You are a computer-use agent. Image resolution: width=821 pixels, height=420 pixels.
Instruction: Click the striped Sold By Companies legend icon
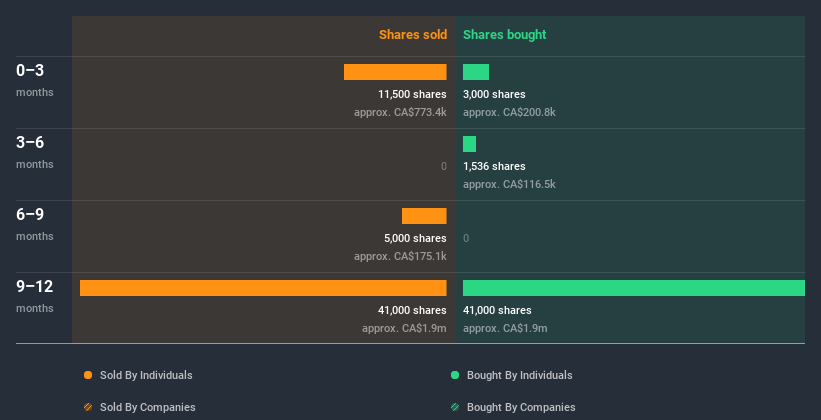(x=88, y=407)
